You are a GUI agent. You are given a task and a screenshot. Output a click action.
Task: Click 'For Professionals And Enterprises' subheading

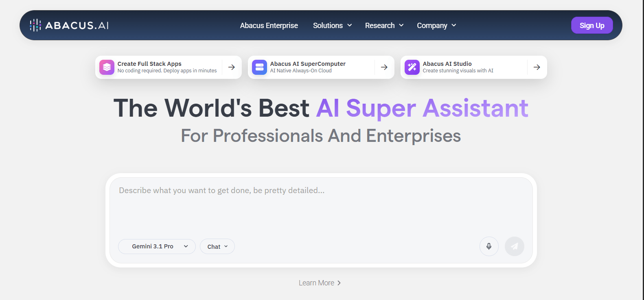pyautogui.click(x=321, y=136)
